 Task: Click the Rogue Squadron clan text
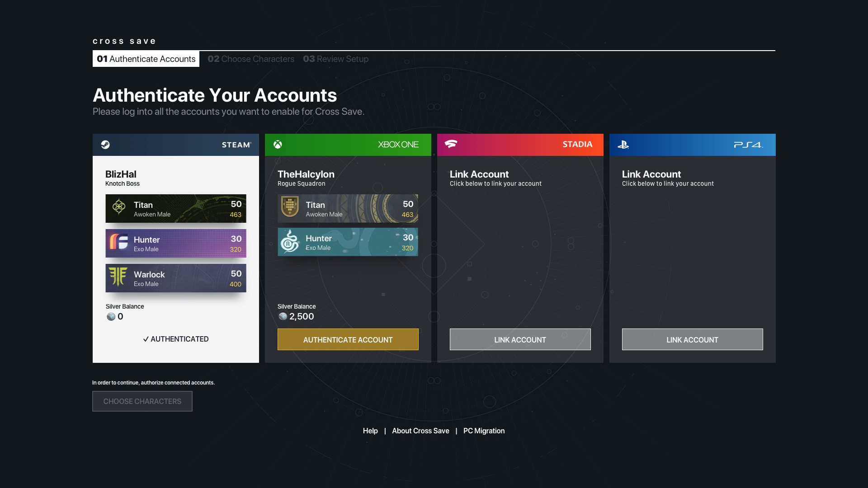click(302, 184)
